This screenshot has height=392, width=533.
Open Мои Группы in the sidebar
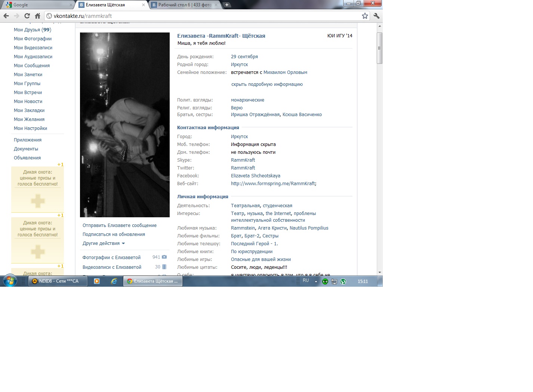coord(27,84)
